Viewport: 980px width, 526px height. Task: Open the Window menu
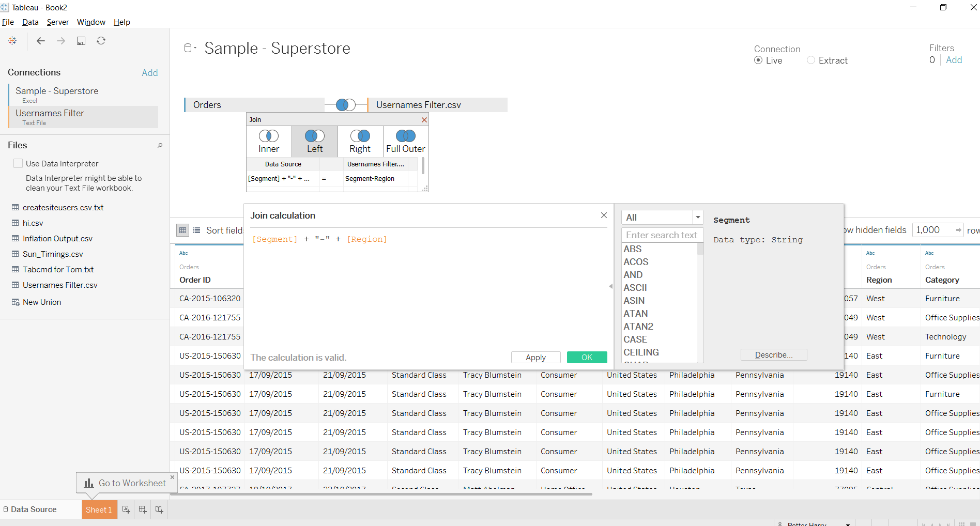point(91,22)
